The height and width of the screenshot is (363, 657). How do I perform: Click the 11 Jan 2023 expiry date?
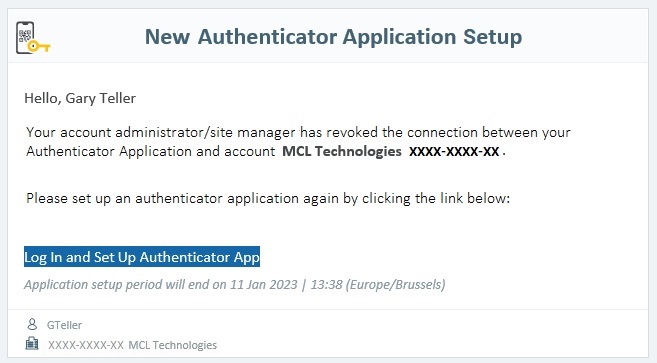tap(264, 285)
